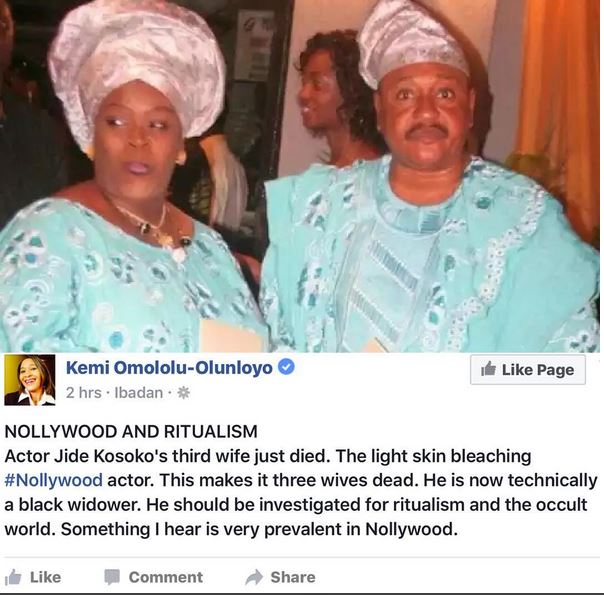Image resolution: width=604 pixels, height=595 pixels.
Task: Open Kemi Omololu-Olunloyo's profile picture
Action: 30,380
